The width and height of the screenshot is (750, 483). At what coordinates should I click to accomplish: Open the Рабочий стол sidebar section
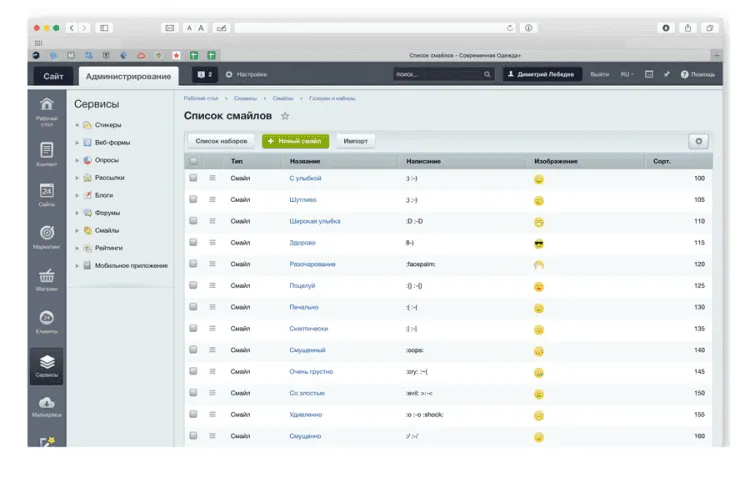[46, 112]
